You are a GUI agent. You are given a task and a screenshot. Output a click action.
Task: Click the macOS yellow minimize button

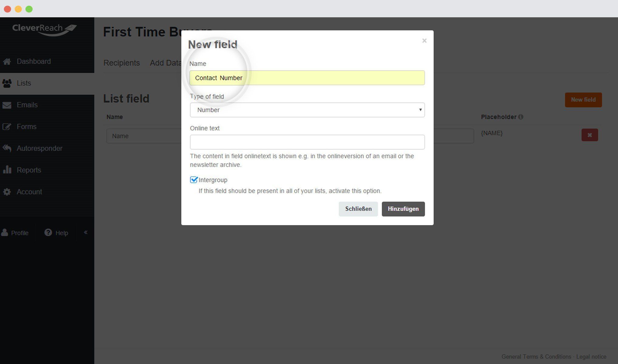[x=18, y=9]
